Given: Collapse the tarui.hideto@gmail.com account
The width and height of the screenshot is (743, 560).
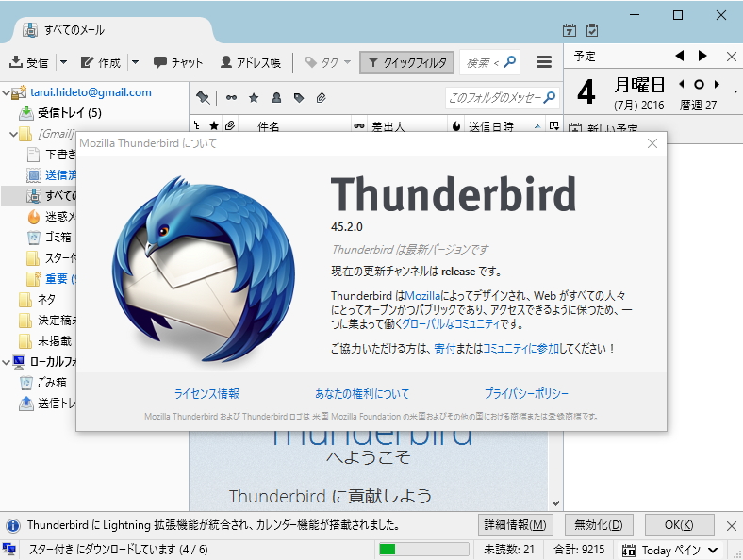Looking at the screenshot, I should tap(6, 92).
